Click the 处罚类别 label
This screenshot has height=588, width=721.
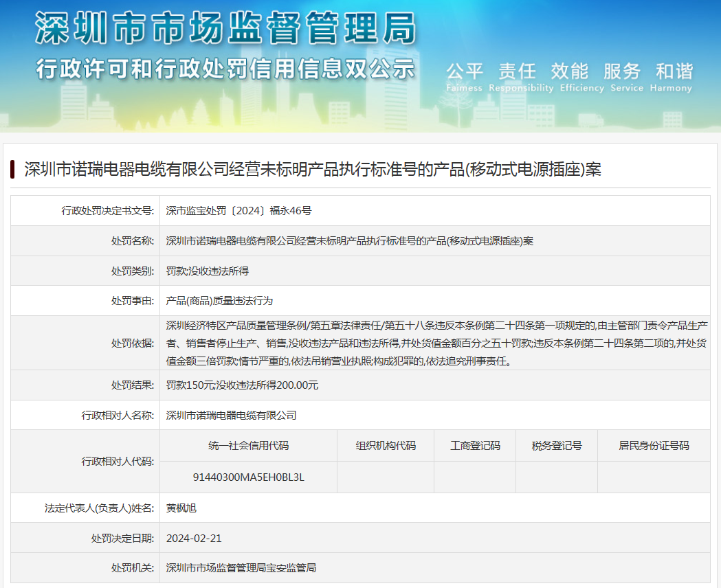pyautogui.click(x=133, y=271)
